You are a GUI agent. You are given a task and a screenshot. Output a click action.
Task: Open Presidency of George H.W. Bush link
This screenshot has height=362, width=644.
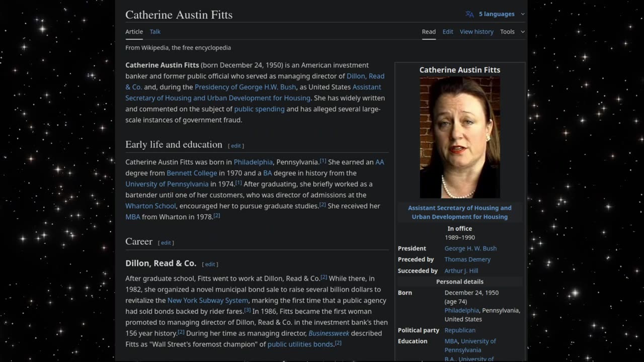[246, 87]
